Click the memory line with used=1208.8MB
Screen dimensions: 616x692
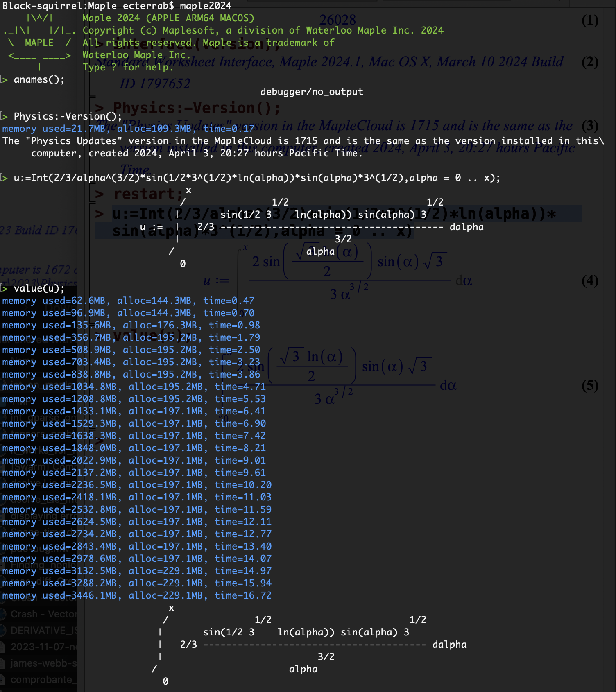(x=134, y=399)
